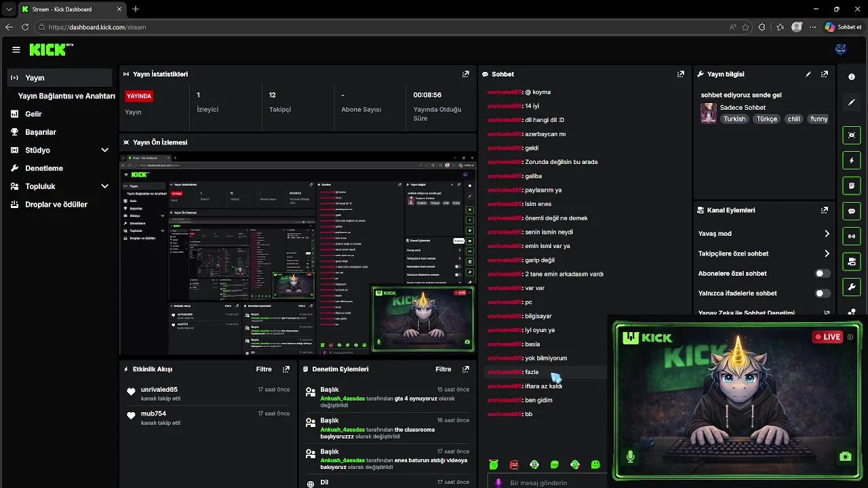Click the info circle next to LIVE badge
This screenshot has width=868, height=488.
[x=850, y=337]
